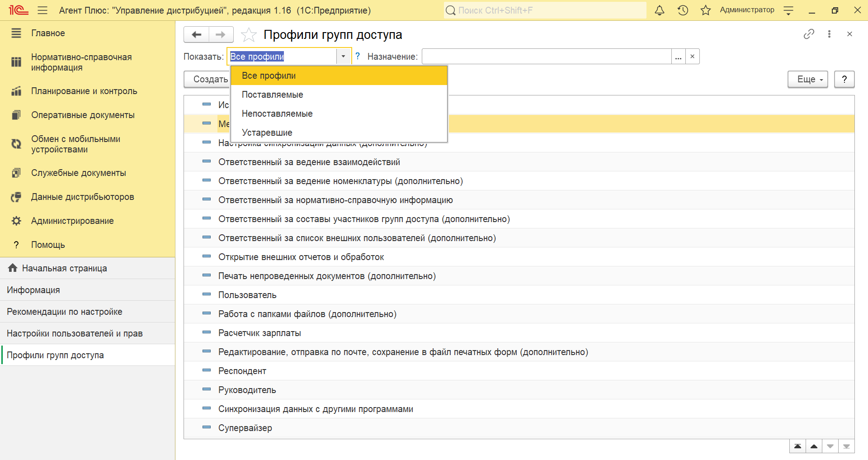Select row Ответственный за ведение взаимодействий
This screenshot has height=460, width=868.
(519, 162)
